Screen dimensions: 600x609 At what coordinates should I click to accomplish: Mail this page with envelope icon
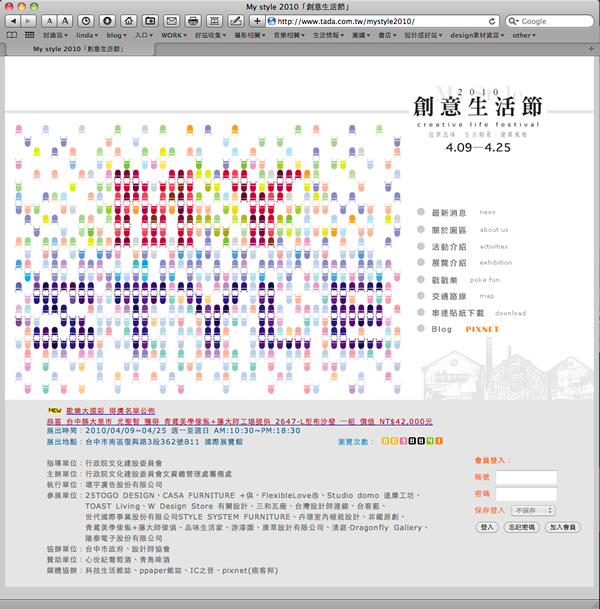(171, 21)
